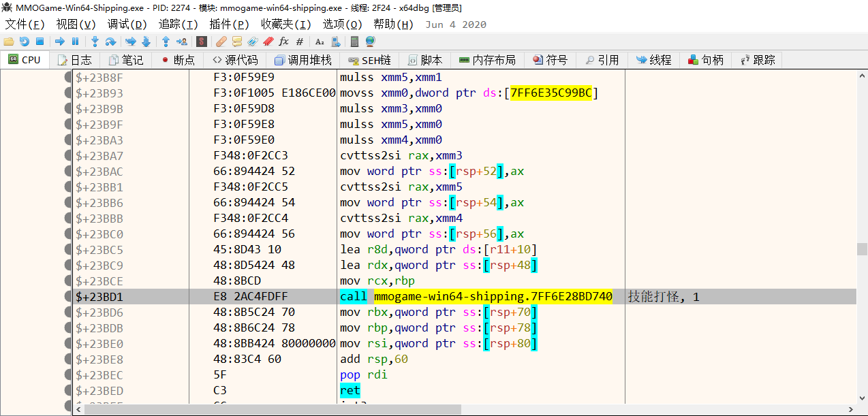The width and height of the screenshot is (868, 416).
Task: Open the API calls toolbar icon
Action: click(x=335, y=42)
